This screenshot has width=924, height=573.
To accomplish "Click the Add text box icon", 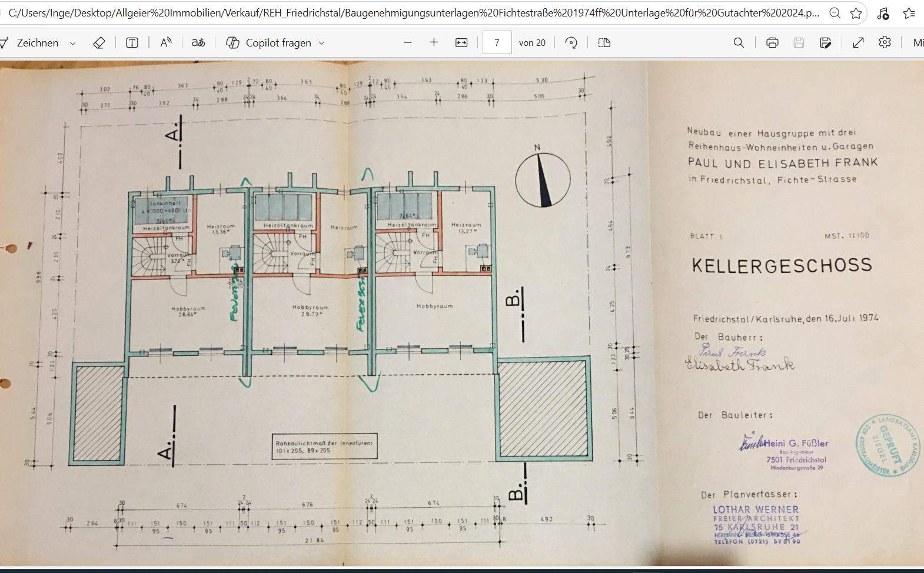I will [x=132, y=43].
